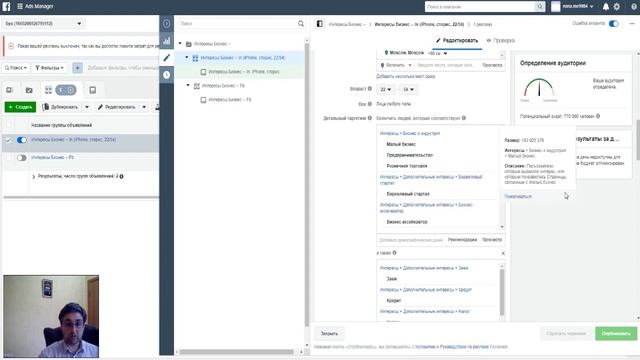Viewport: 640px width, 360px height.
Task: Select the Интересы Бизнес – Fb ad in tree
Action: point(226,100)
